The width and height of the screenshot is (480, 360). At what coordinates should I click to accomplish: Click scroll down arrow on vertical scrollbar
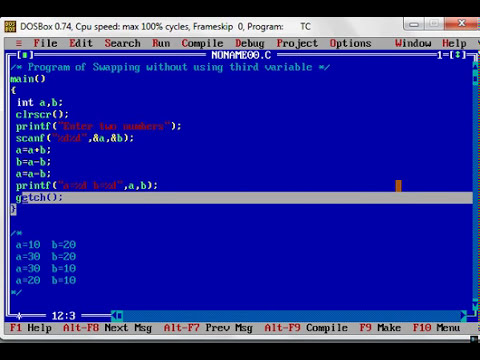pos(475,305)
